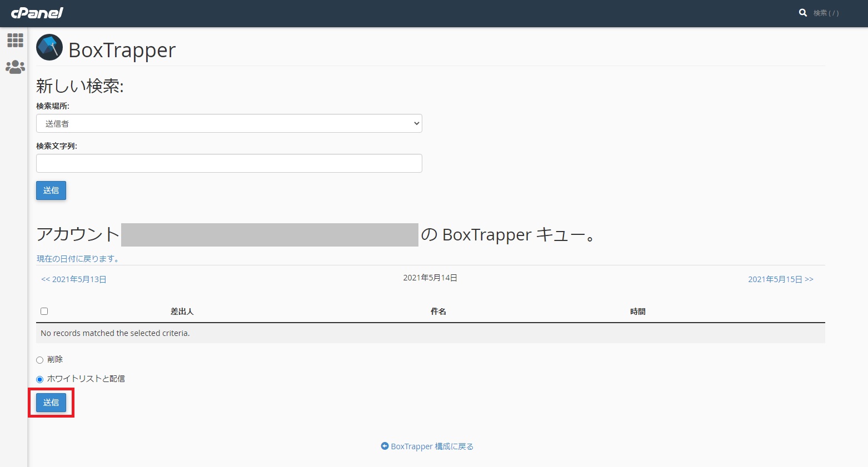Toggle the select-all checkbox in table header
The width and height of the screenshot is (868, 467).
[x=44, y=312]
